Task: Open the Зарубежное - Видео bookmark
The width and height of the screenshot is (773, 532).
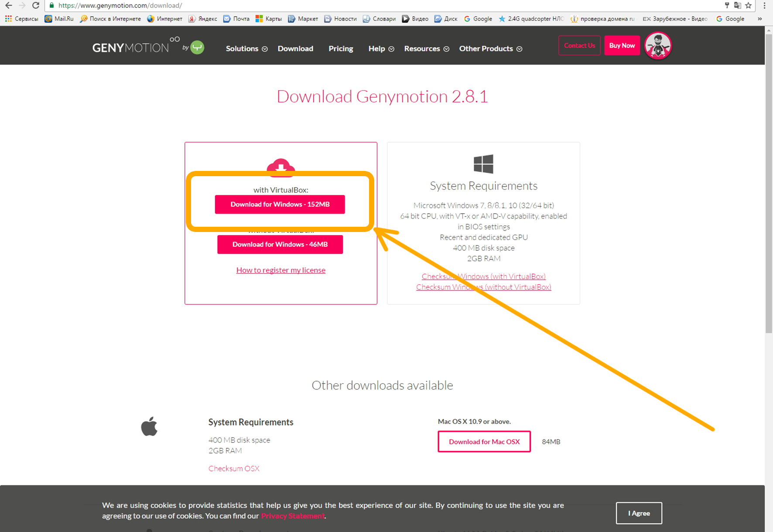Action: (x=675, y=19)
